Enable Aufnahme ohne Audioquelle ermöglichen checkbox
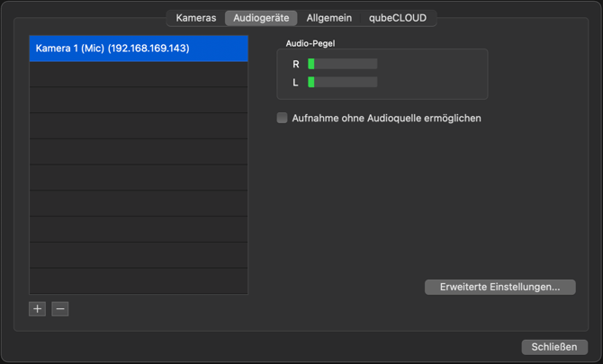This screenshot has height=364, width=603. [282, 118]
